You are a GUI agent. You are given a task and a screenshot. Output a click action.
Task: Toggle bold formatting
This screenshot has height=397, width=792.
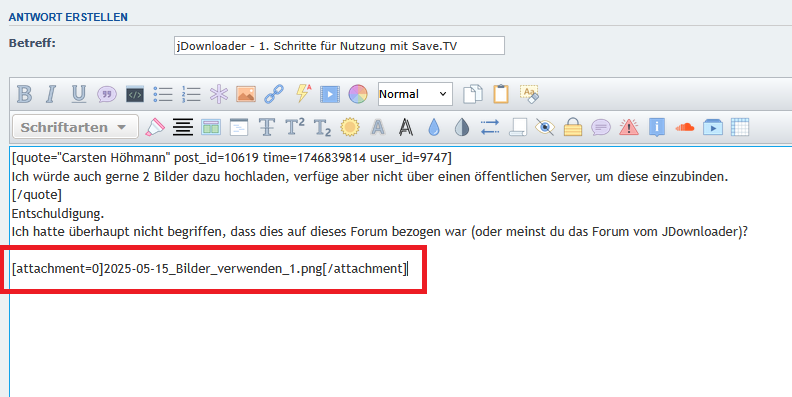click(x=24, y=94)
